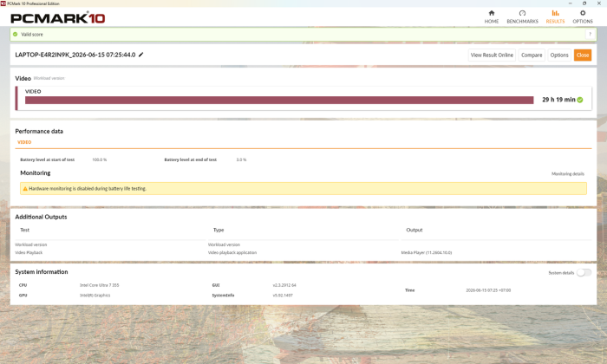Click the 29 h 19 min result value
The height and width of the screenshot is (364, 607).
pyautogui.click(x=558, y=100)
